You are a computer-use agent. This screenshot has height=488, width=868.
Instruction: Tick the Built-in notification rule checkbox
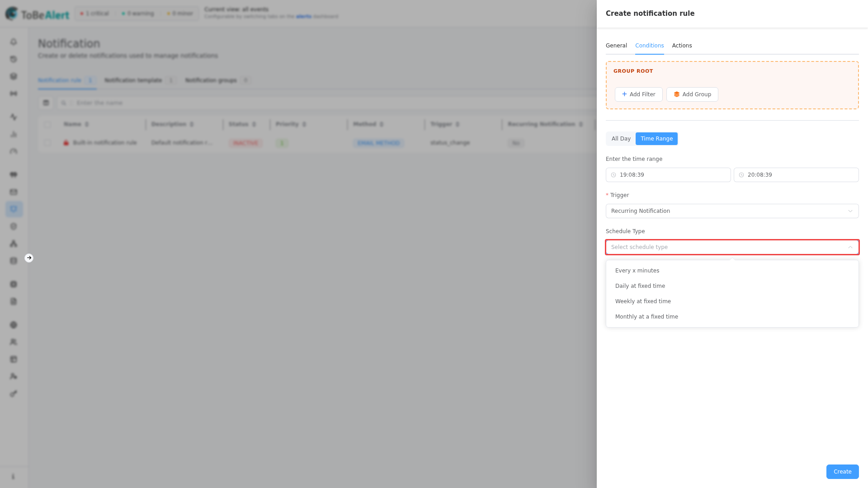tap(47, 143)
